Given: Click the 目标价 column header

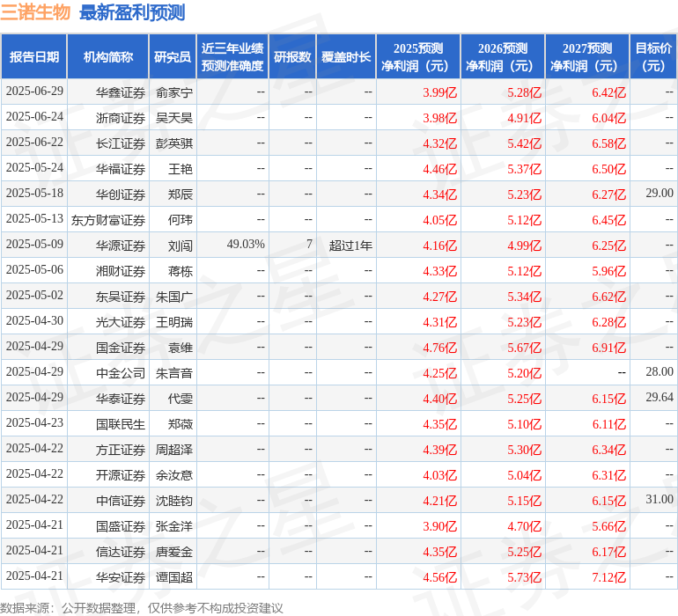Looking at the screenshot, I should [x=653, y=57].
